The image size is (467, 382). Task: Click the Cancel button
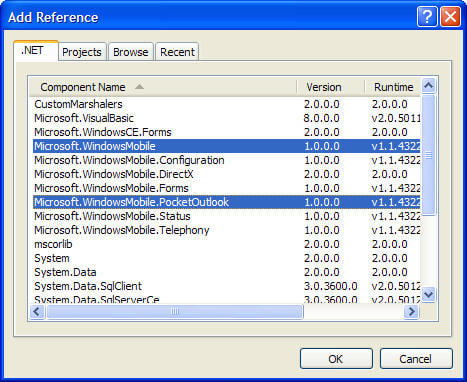tap(416, 359)
